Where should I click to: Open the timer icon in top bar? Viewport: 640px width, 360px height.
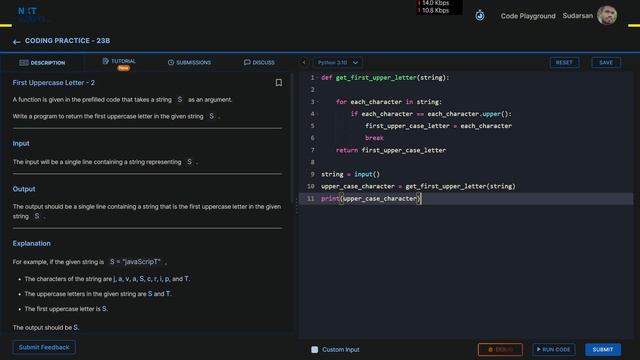480,16
